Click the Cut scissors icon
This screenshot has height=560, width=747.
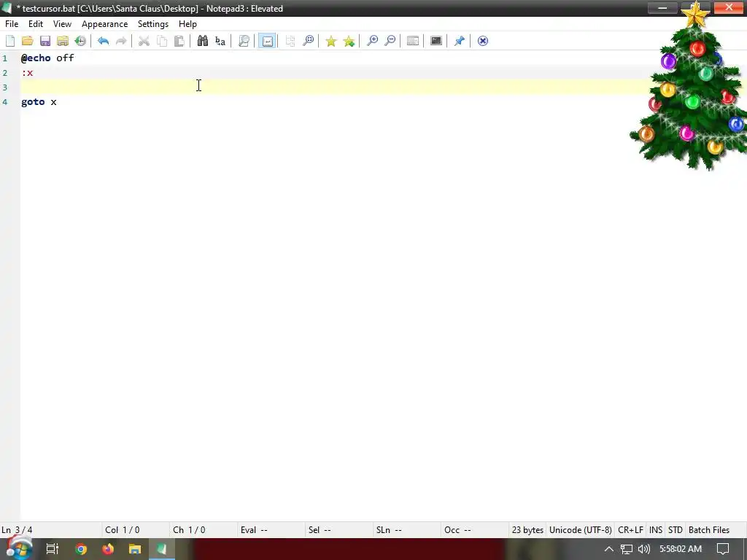(144, 41)
